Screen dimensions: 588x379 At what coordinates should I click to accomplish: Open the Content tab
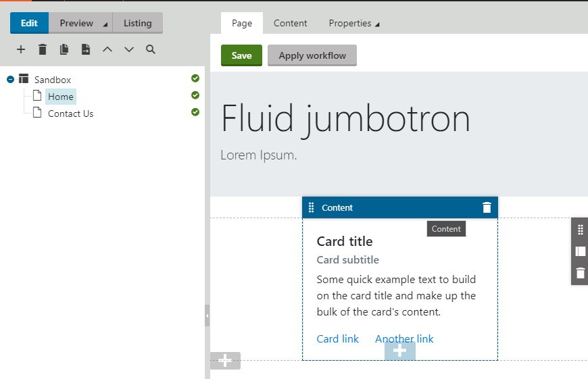click(x=290, y=23)
